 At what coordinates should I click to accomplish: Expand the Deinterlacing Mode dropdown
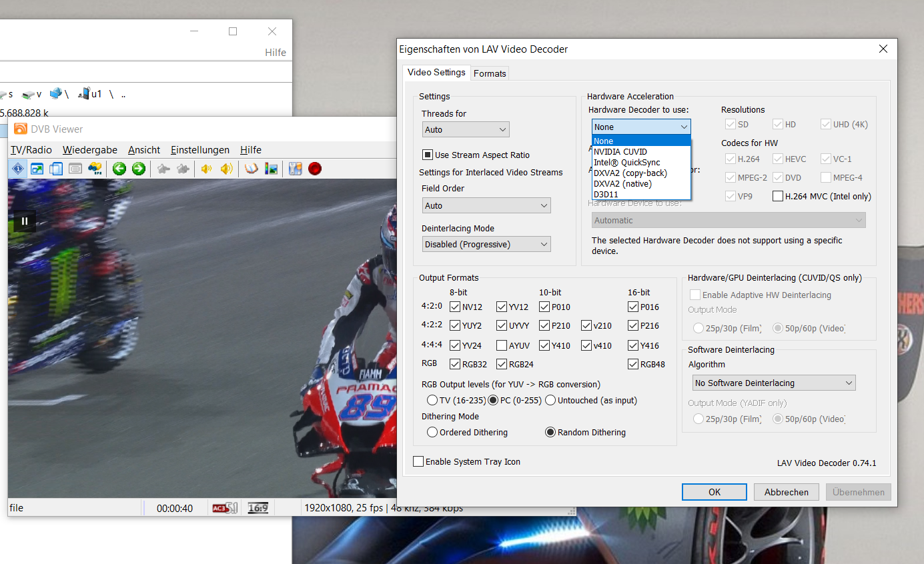486,245
